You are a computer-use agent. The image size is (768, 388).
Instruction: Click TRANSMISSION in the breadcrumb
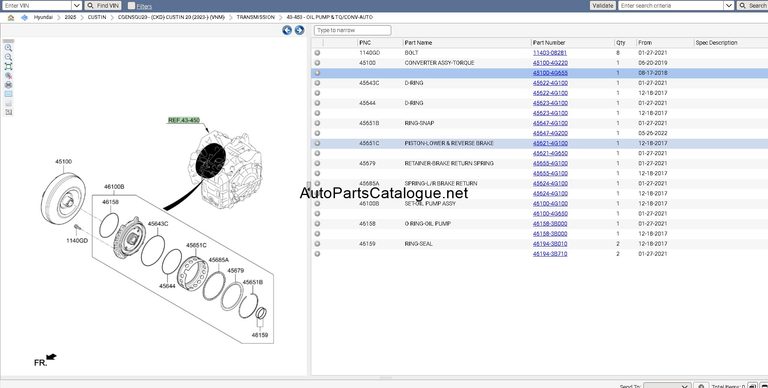point(255,17)
